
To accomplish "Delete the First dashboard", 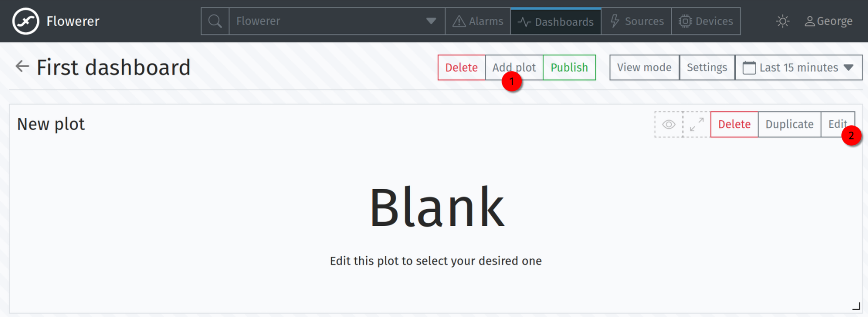I will pyautogui.click(x=461, y=67).
